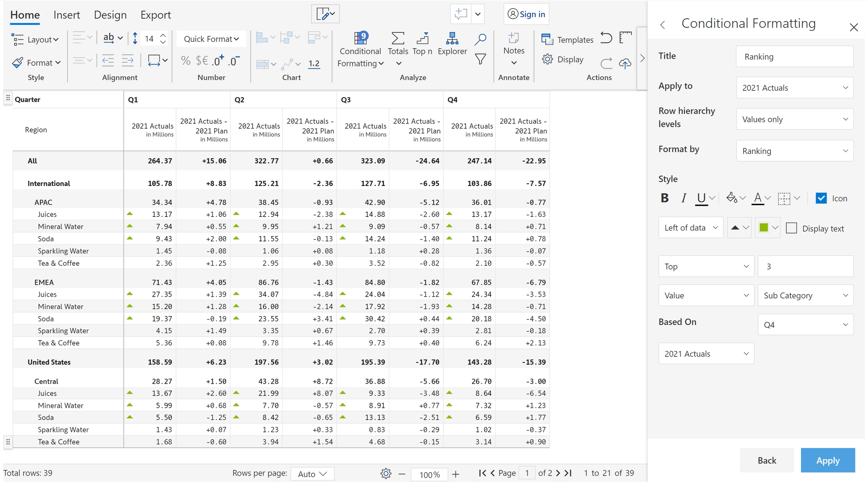Open the Based On Q4 dropdown
Viewport: 868px width, 485px height.
pyautogui.click(x=805, y=325)
